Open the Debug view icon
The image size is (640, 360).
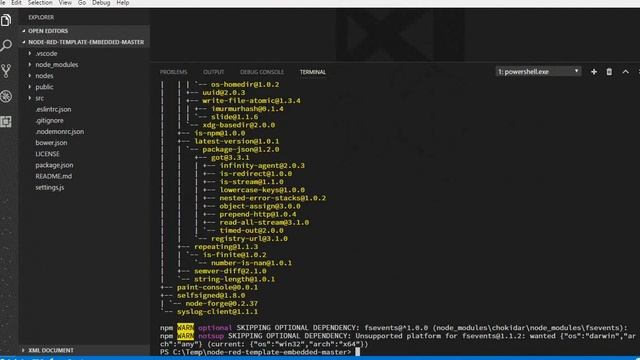pos(6,96)
